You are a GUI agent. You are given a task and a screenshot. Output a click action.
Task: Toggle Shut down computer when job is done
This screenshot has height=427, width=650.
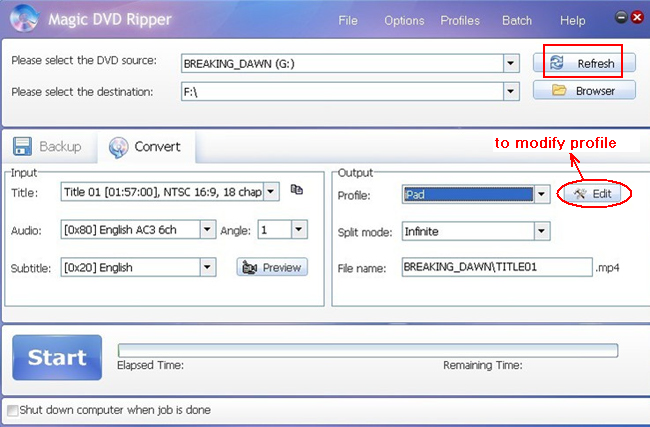(13, 410)
